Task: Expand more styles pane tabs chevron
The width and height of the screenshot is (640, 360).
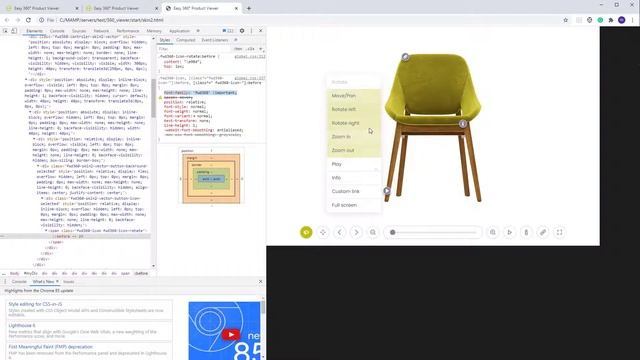Action: [236, 40]
